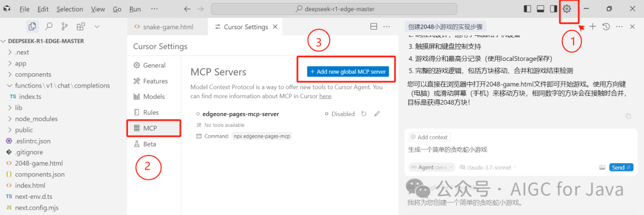Open the Selection menu
Image resolution: width=644 pixels, height=215 pixels.
pyautogui.click(x=69, y=9)
